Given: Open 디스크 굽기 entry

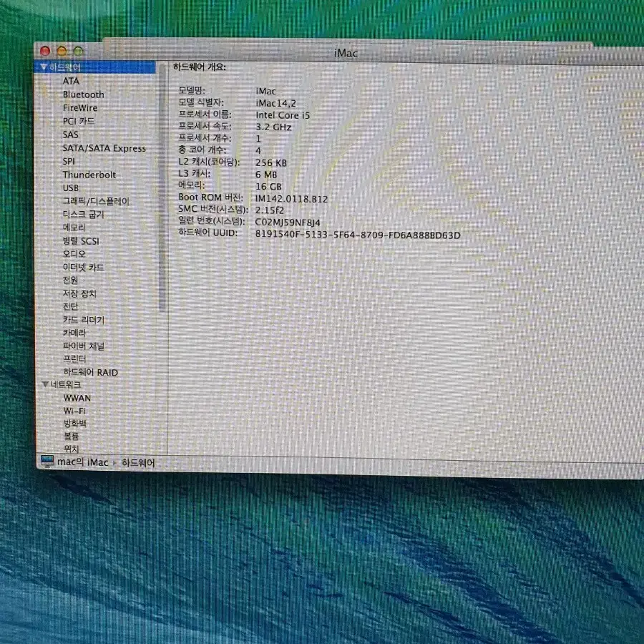Looking at the screenshot, I should (x=84, y=215).
